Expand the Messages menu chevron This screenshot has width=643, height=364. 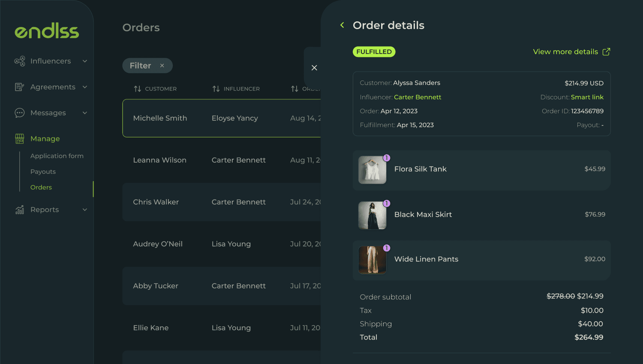(x=85, y=113)
